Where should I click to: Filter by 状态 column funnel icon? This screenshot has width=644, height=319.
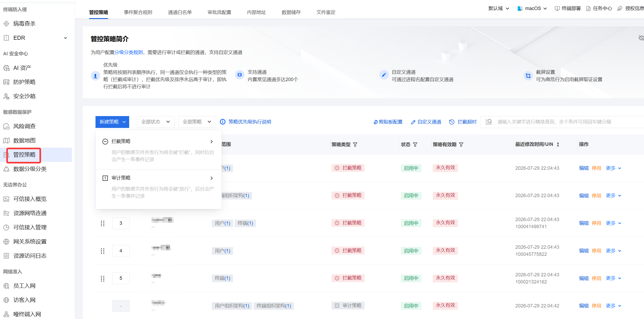click(x=415, y=144)
